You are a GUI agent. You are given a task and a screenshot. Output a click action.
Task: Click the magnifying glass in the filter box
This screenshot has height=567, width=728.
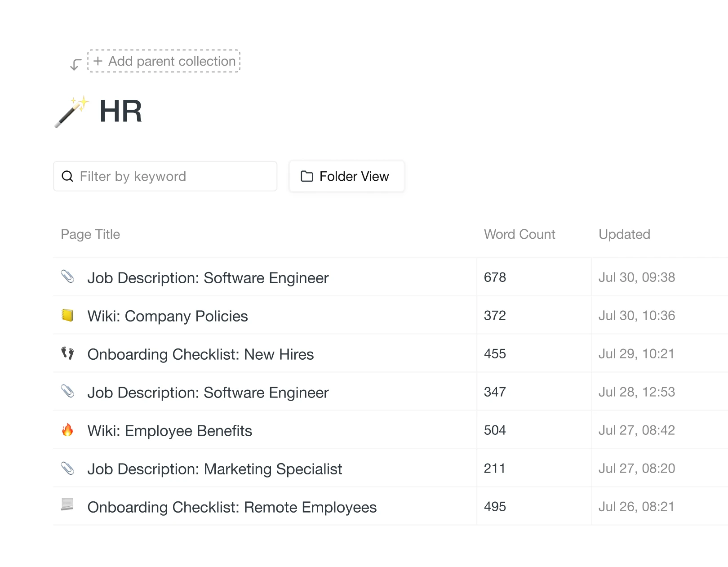pos(67,176)
